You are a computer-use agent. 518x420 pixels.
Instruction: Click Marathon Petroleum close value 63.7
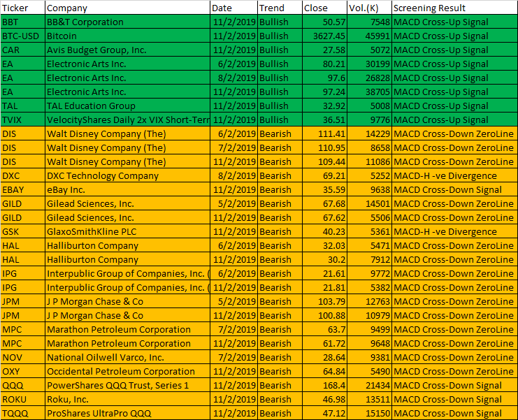[325, 329]
